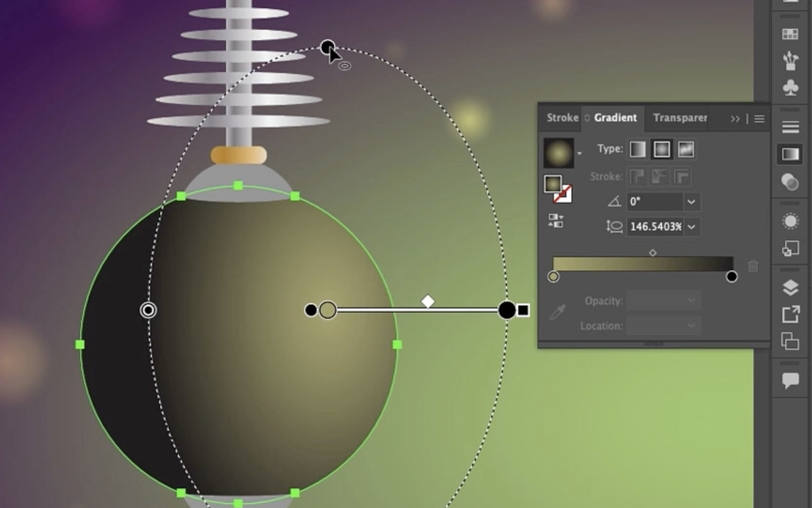
Task: Click the gradient annotator black end stop
Action: (x=507, y=310)
